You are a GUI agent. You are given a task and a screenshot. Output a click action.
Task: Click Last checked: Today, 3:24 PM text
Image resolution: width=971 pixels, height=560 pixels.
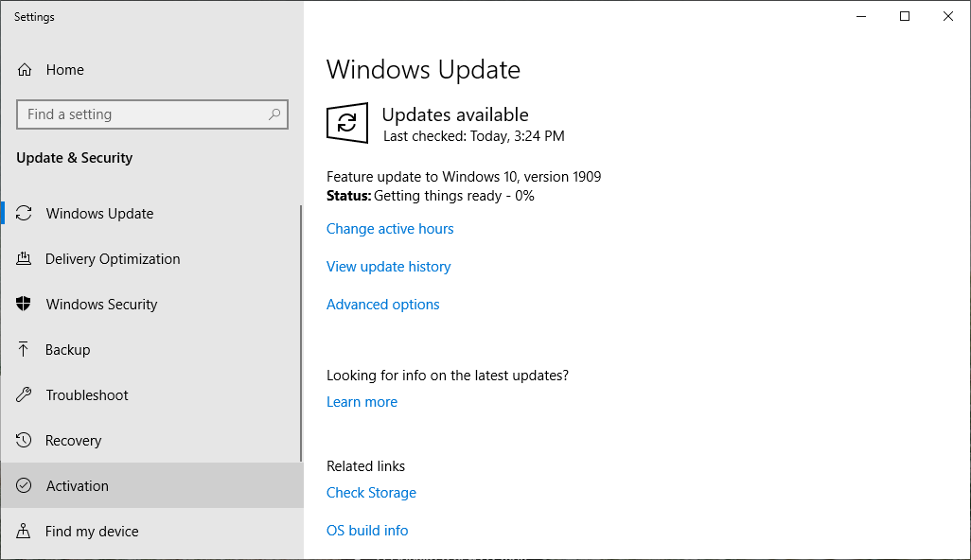[474, 136]
